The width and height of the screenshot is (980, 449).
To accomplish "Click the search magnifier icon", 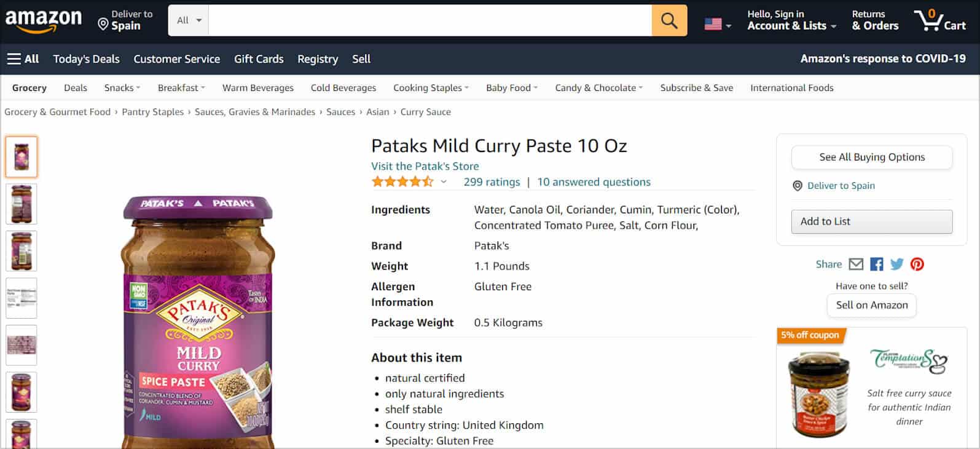I will [x=669, y=20].
